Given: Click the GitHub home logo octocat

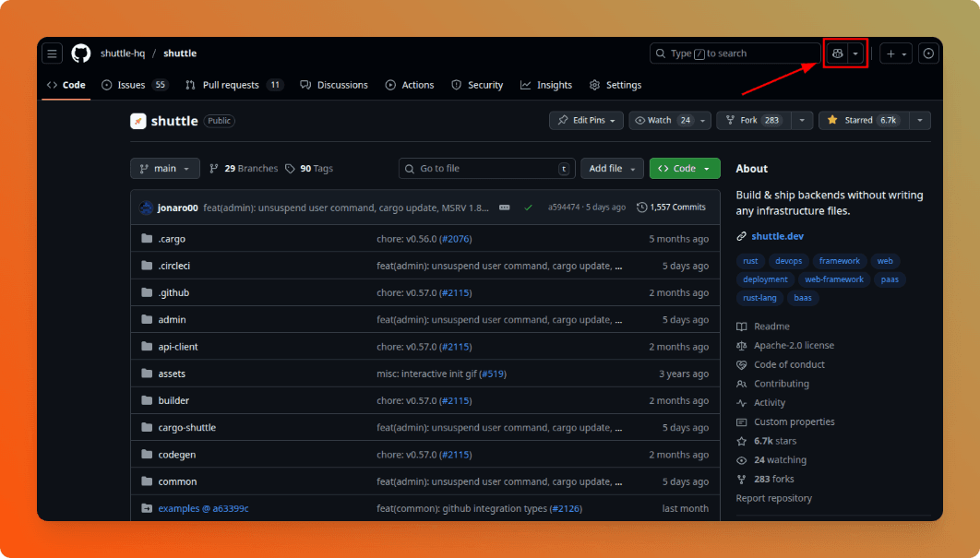Looking at the screenshot, I should [80, 53].
